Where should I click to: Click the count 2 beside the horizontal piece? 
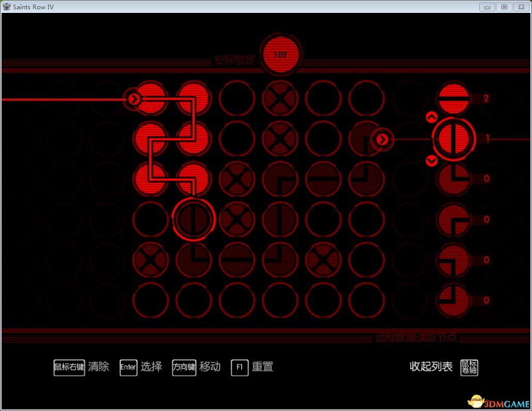coord(486,98)
